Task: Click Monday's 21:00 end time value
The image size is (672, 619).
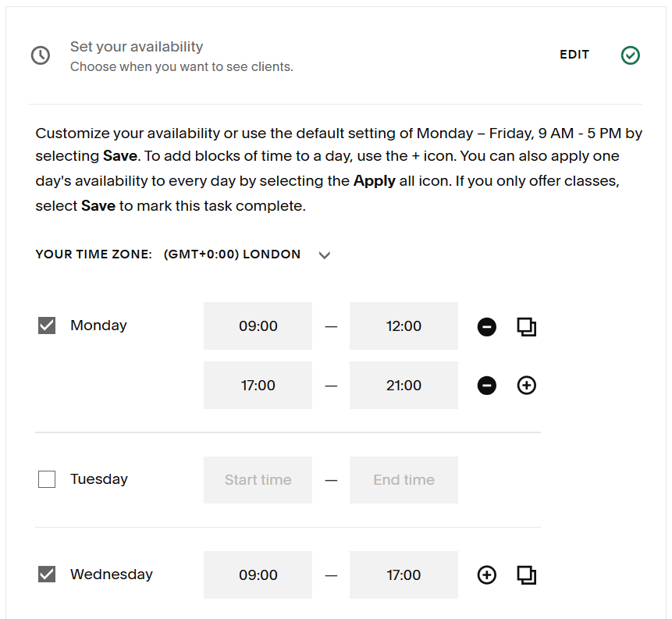Action: point(404,385)
